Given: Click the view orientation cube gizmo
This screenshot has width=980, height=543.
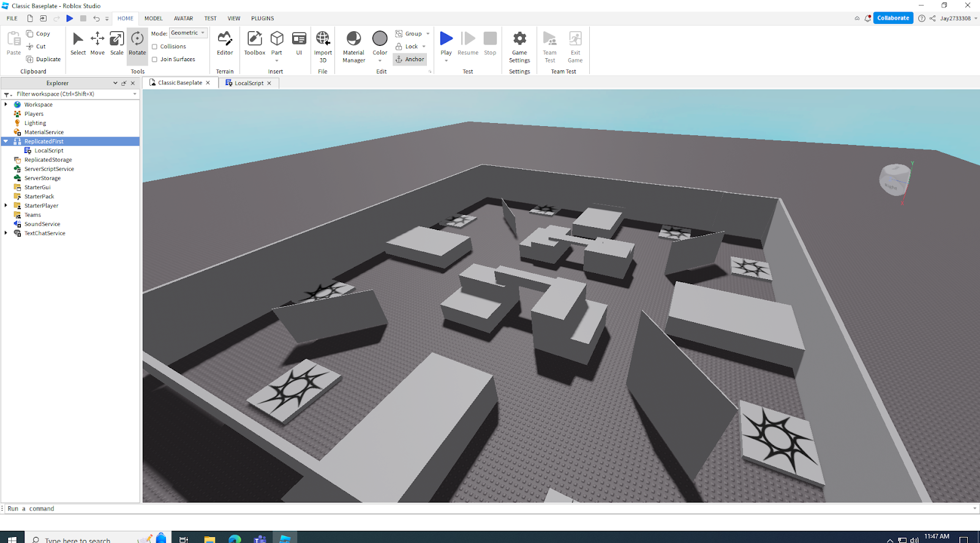Looking at the screenshot, I should point(895,179).
